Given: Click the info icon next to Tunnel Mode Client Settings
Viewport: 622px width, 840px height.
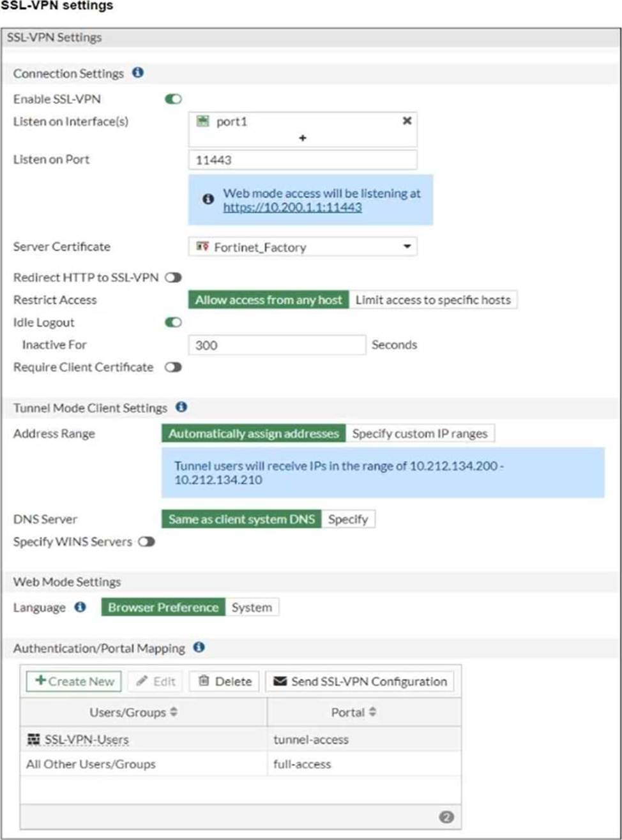Looking at the screenshot, I should [181, 407].
